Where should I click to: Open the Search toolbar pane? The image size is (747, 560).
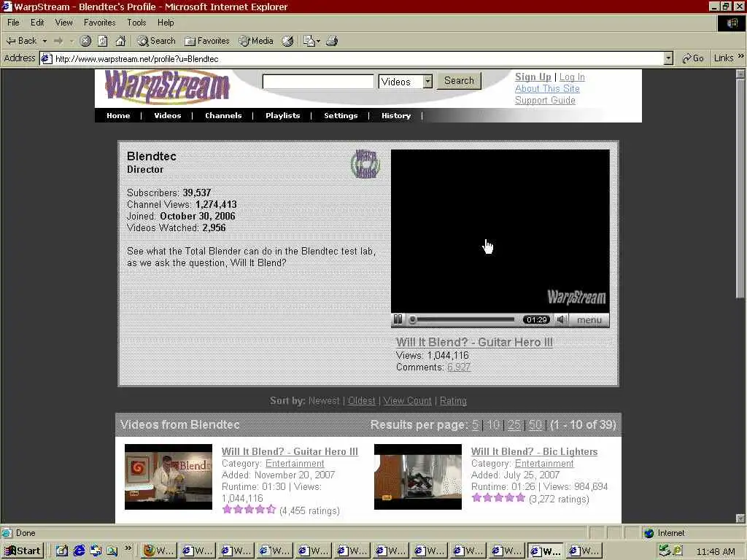156,41
